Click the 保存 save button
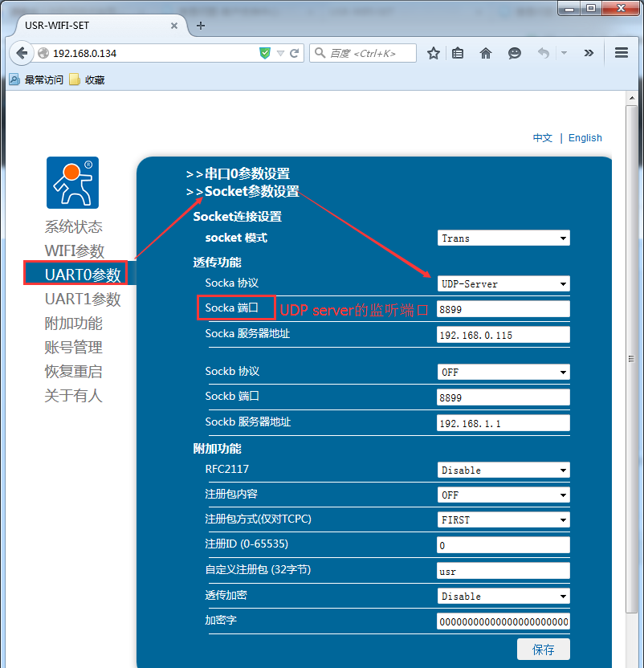The width and height of the screenshot is (644, 668). point(543,649)
